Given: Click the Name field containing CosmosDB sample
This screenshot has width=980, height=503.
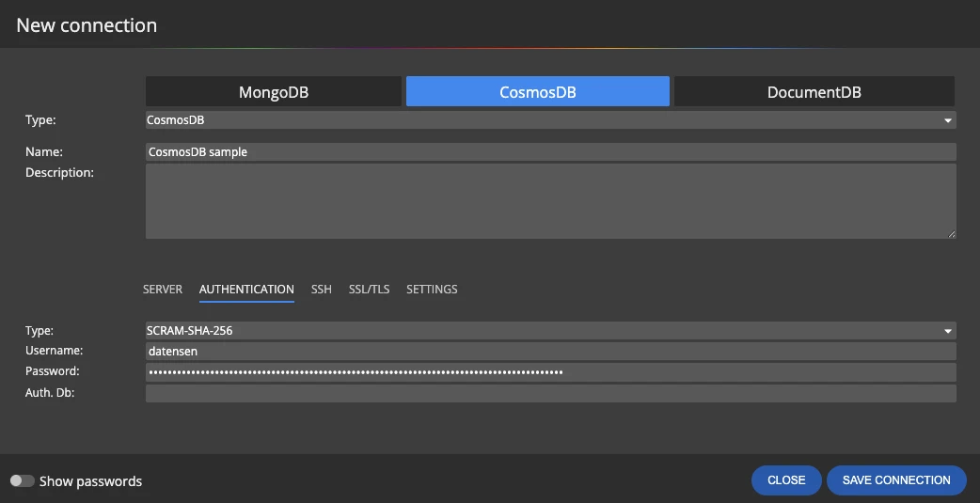Looking at the screenshot, I should pos(550,151).
